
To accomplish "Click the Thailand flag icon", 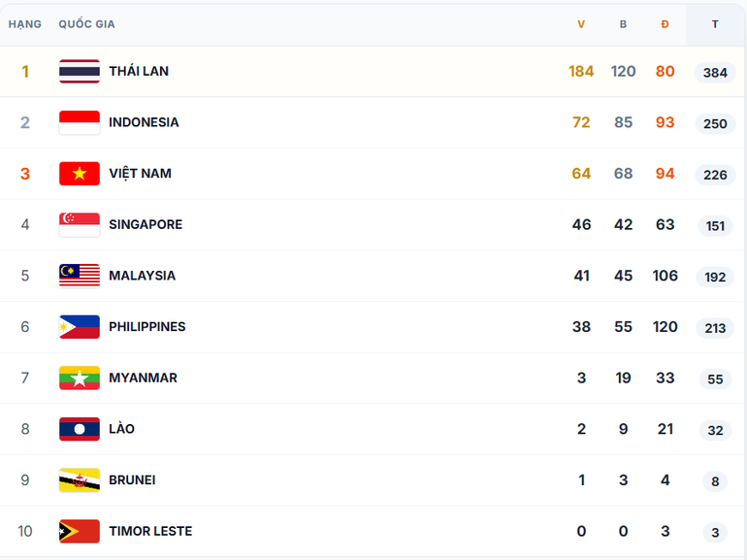I will coord(79,72).
